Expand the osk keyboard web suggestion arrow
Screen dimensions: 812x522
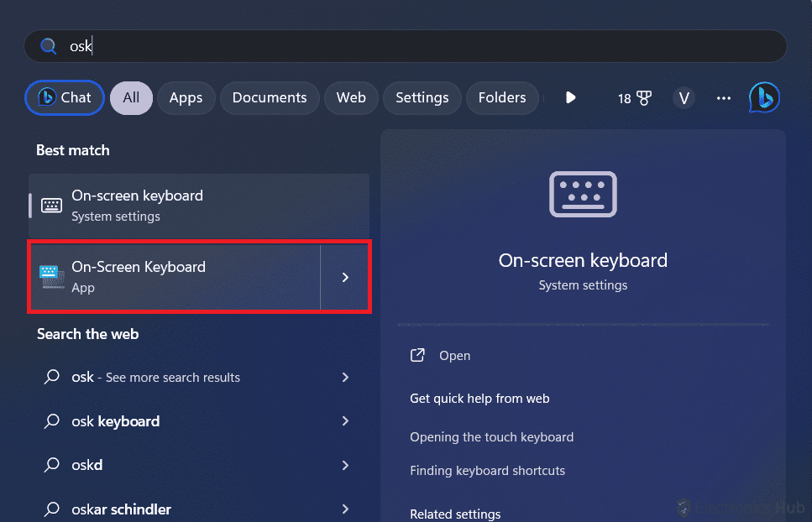click(x=345, y=421)
